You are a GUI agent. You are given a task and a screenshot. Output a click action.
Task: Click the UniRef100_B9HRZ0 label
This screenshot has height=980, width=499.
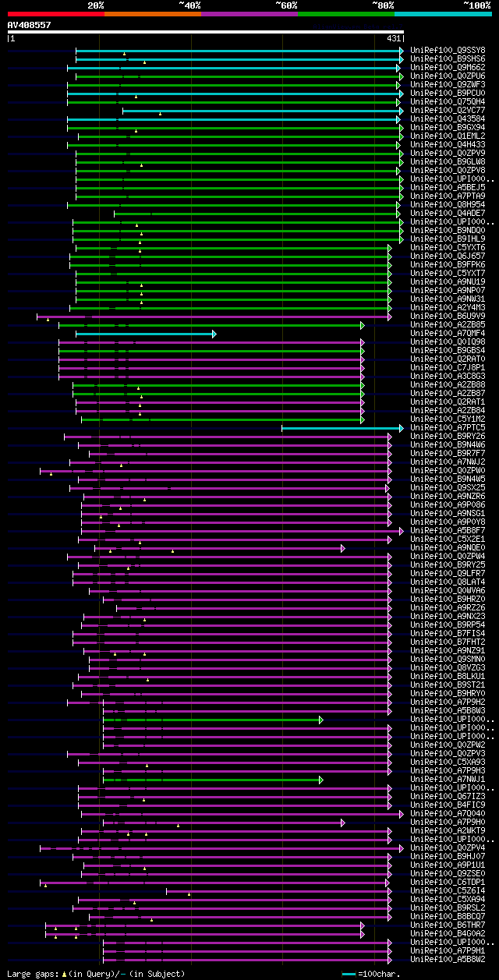coord(448,599)
